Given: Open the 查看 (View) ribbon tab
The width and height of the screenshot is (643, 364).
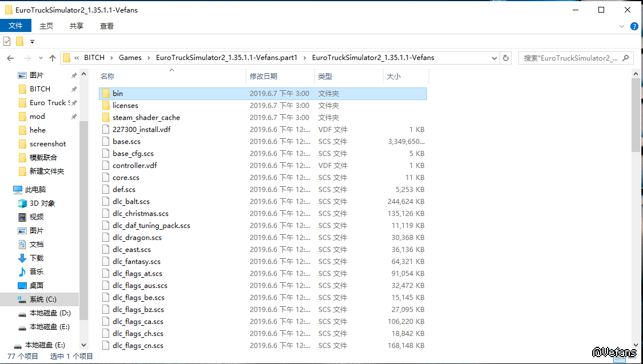Looking at the screenshot, I should 107,26.
